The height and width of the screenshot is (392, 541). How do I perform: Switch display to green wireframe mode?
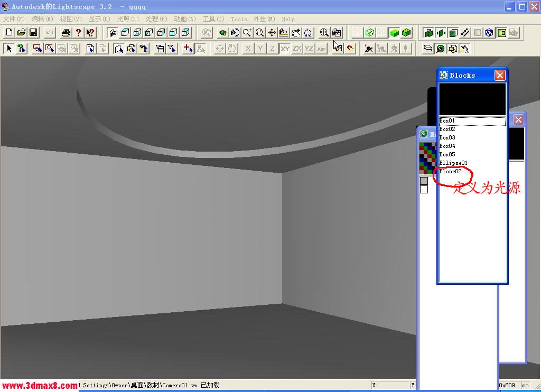point(370,32)
